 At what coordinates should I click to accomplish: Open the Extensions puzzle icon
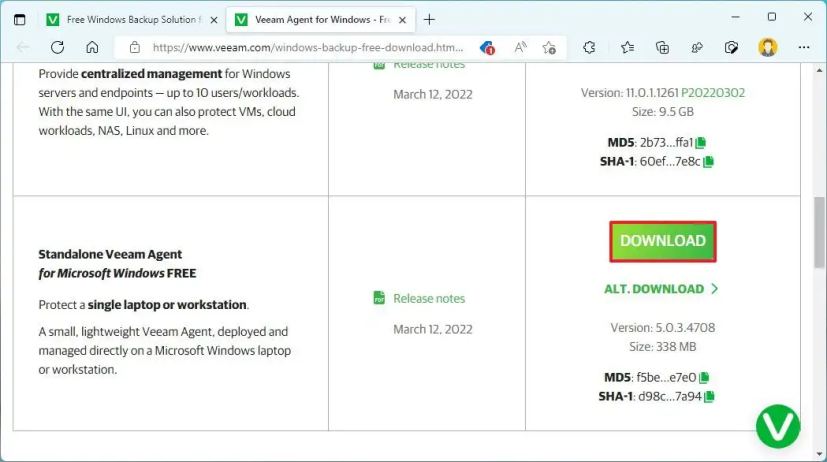[589, 48]
